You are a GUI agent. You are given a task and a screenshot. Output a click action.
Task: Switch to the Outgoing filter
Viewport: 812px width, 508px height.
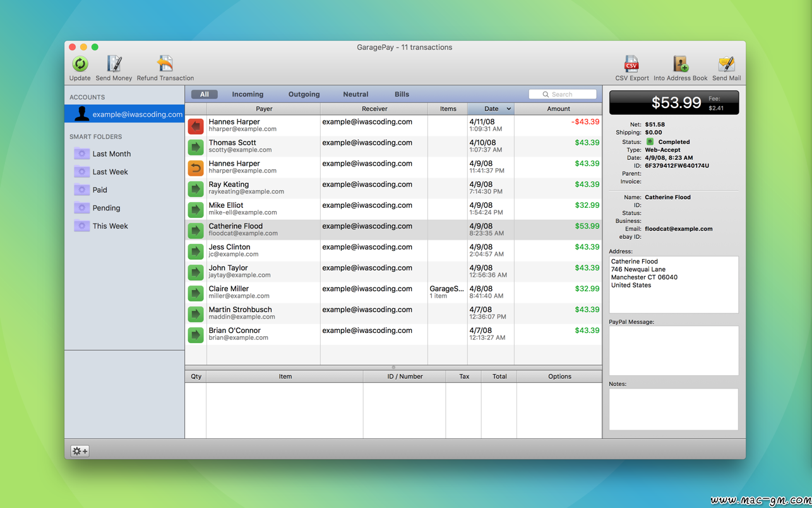(x=304, y=94)
